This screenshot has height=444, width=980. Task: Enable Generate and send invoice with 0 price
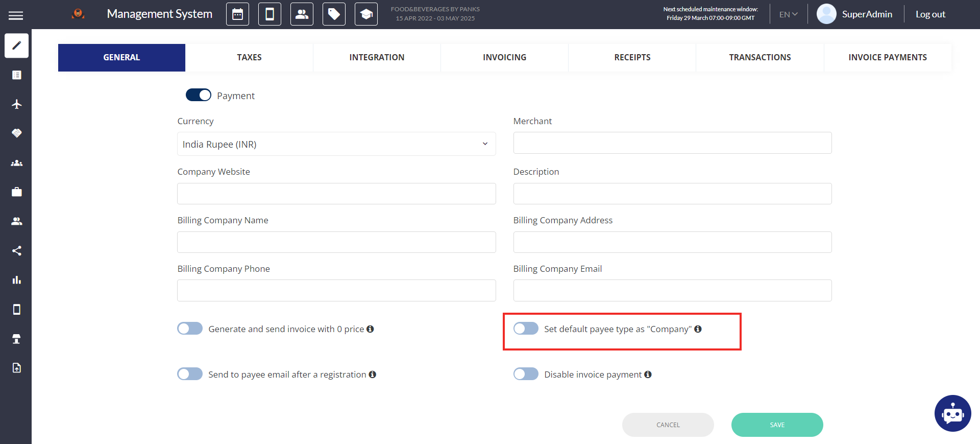pyautogui.click(x=190, y=329)
